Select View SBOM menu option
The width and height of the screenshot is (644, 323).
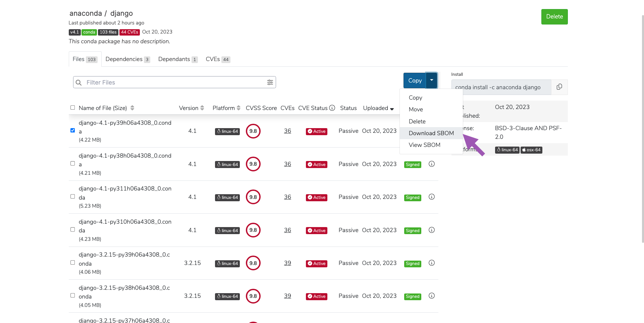click(431, 145)
